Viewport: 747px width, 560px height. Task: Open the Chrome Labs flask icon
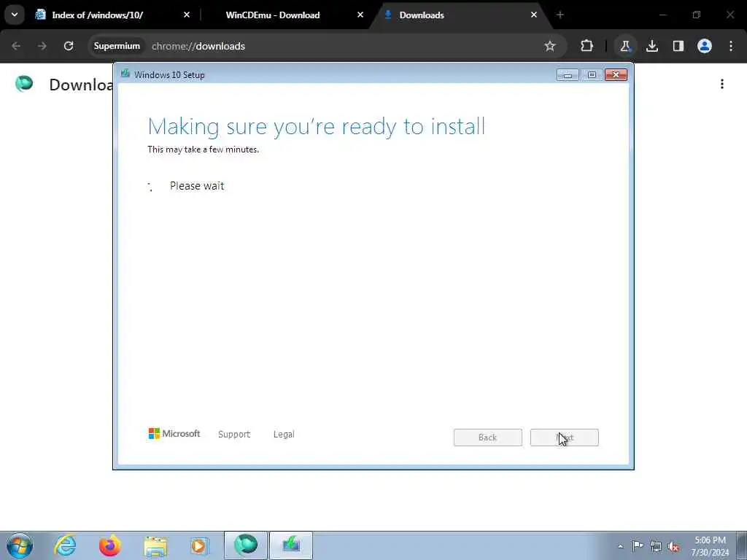[625, 46]
